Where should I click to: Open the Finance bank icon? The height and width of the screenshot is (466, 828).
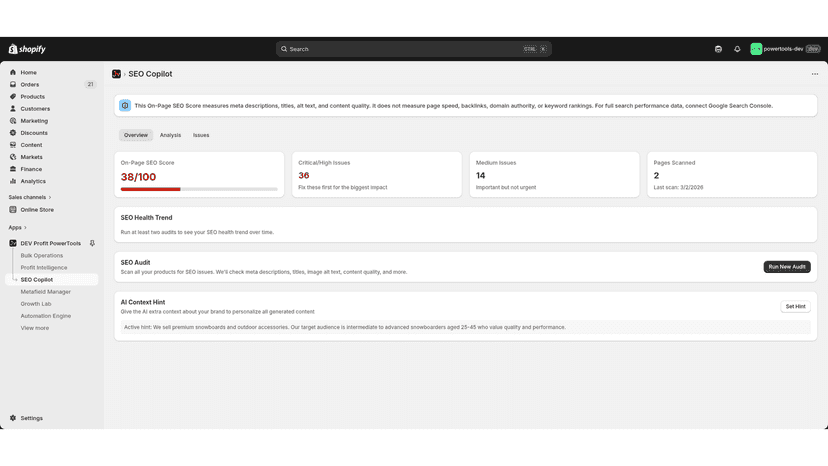point(13,169)
